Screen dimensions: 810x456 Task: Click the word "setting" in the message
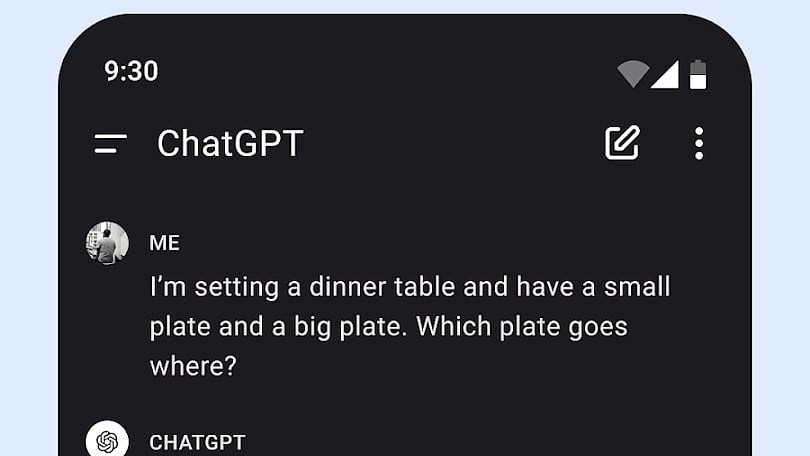[x=237, y=288]
